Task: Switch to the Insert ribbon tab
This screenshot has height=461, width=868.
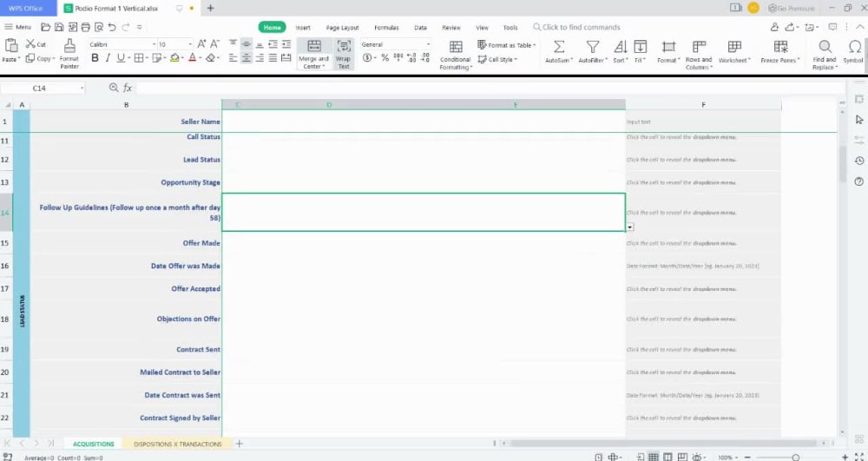Action: coord(303,28)
